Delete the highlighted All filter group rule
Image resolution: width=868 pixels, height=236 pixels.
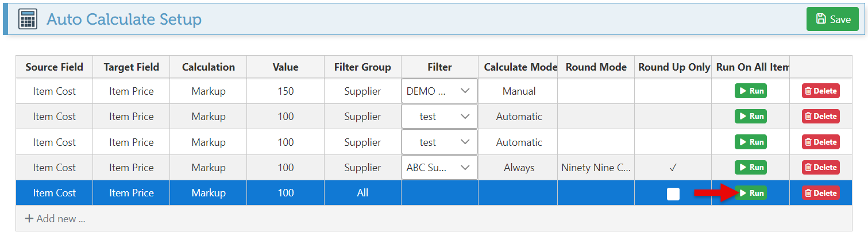click(820, 194)
